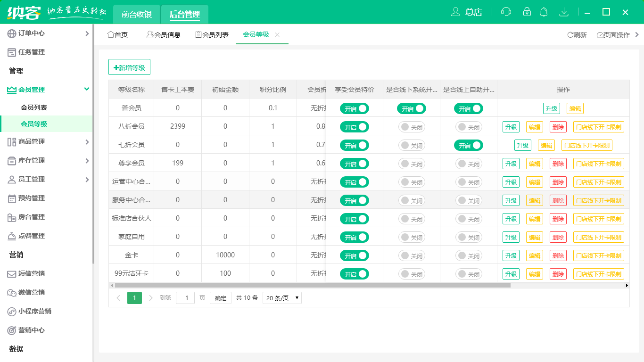Toggle 是否线上自助开卡 for 普会员
Screen dimensions: 644x362
(x=469, y=108)
